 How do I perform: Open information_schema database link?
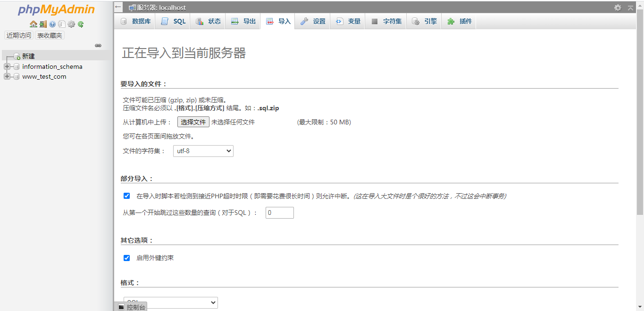coord(52,67)
